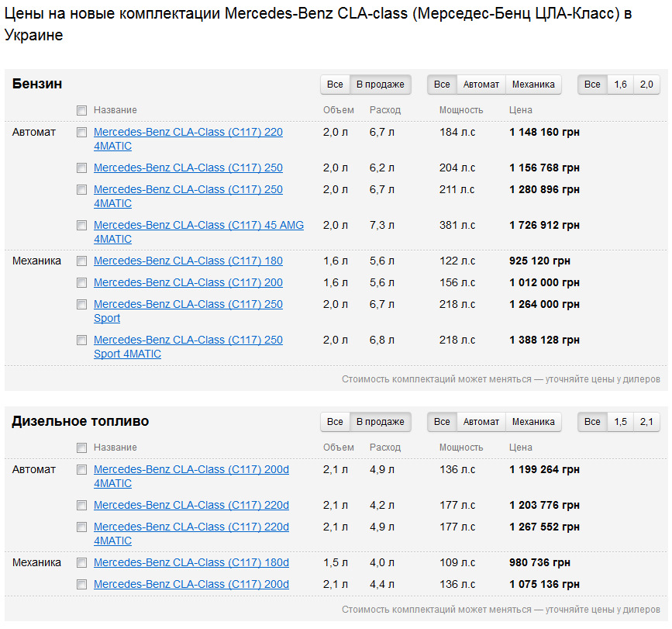The image size is (672, 629).
Task: Filter diesel by 2,1 engine volume
Action: coord(646,422)
